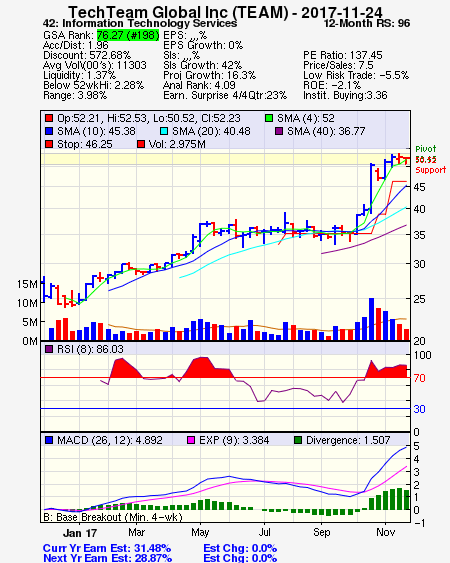Click the red Vol legend swatch
This screenshot has height=563, width=450.
click(x=141, y=144)
